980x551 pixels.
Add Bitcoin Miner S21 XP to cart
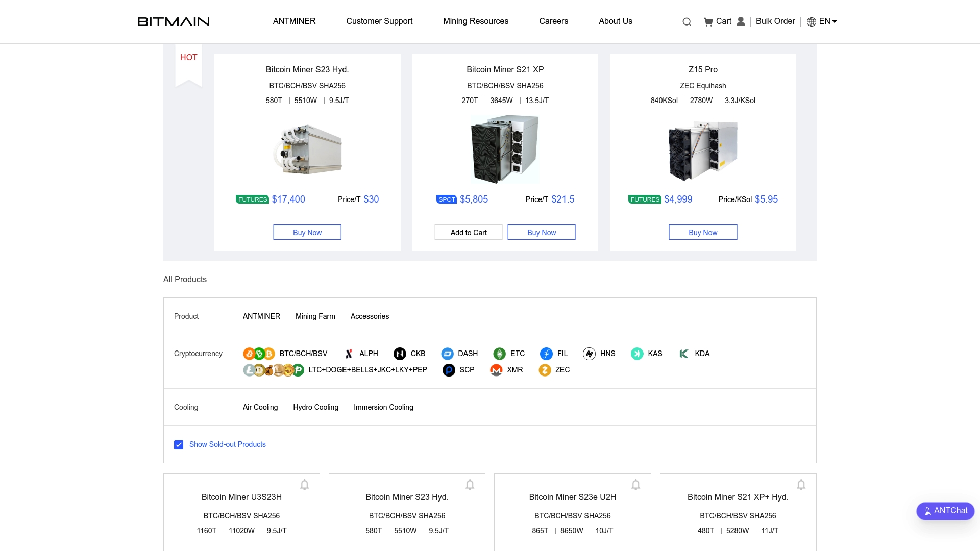coord(468,232)
